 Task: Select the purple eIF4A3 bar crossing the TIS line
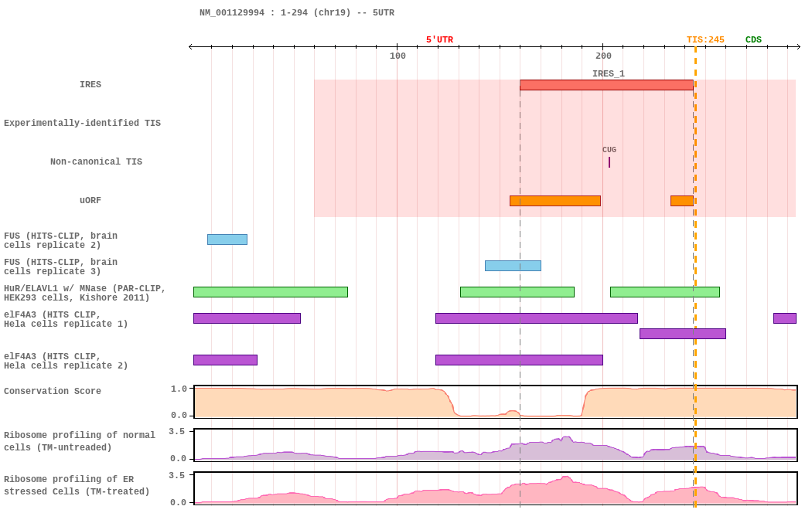pyautogui.click(x=683, y=334)
